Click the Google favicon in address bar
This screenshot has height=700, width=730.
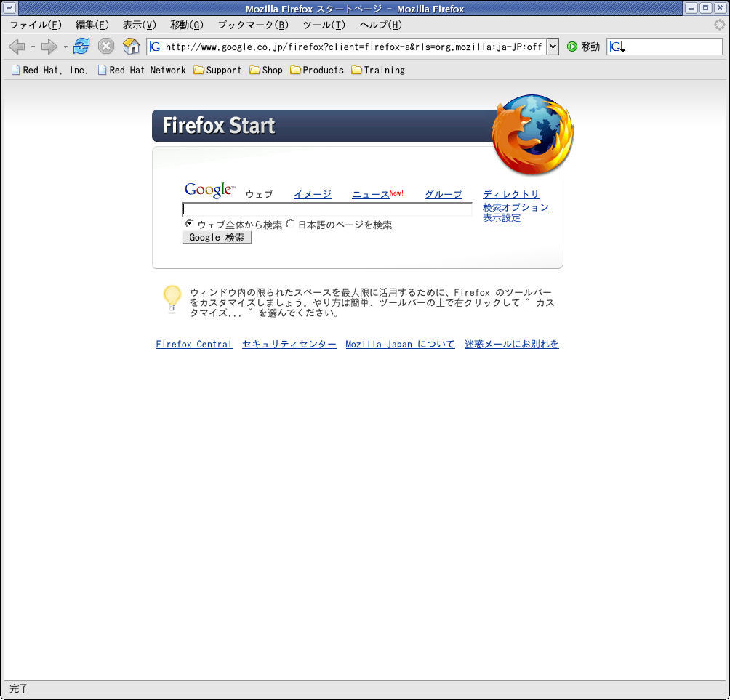(156, 47)
